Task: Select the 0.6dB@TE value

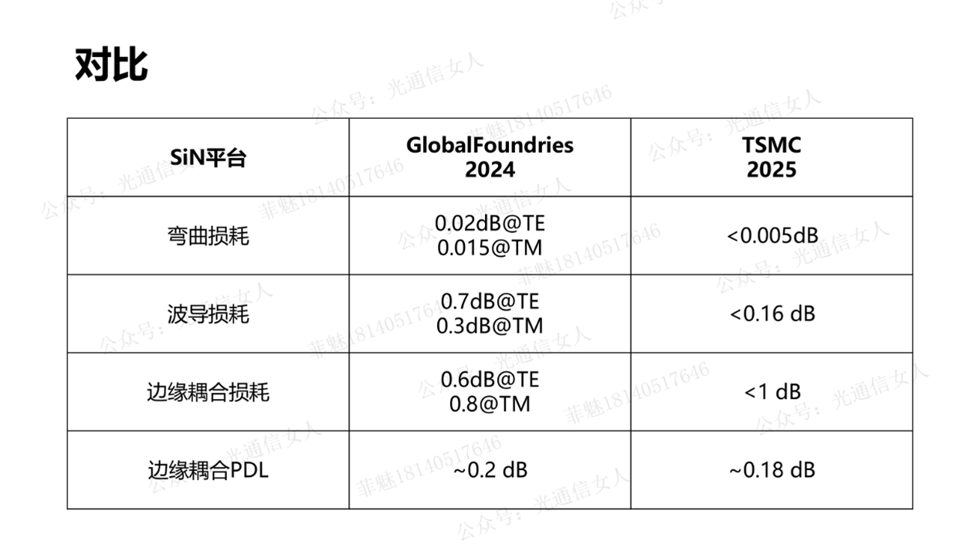Action: (x=490, y=380)
